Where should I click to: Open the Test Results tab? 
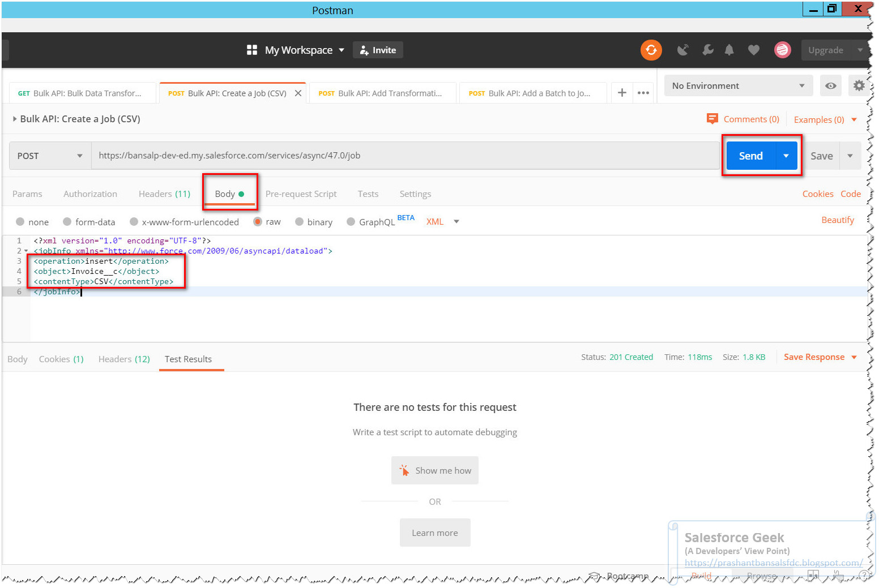[188, 359]
